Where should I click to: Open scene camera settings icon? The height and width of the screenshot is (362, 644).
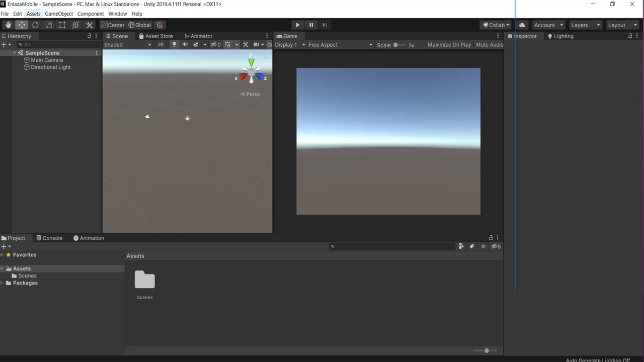[x=257, y=45]
